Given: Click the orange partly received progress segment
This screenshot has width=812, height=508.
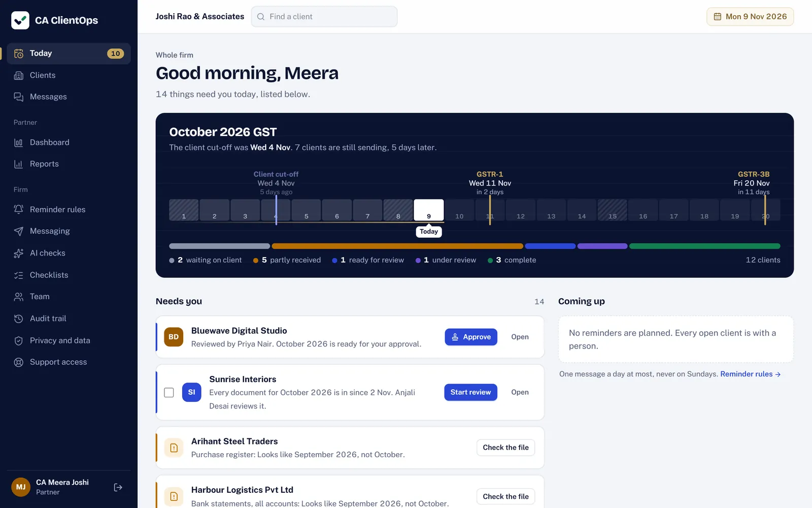Looking at the screenshot, I should coord(397,246).
